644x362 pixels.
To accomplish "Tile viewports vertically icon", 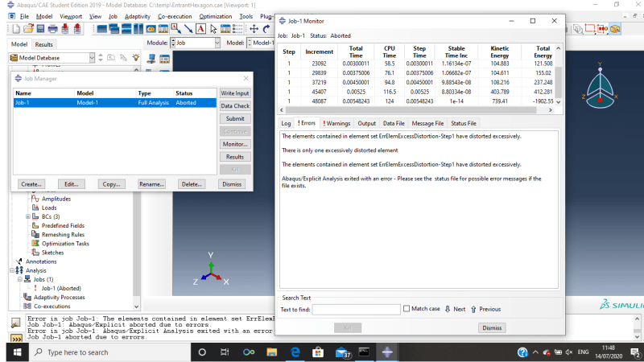I will 138,29.
